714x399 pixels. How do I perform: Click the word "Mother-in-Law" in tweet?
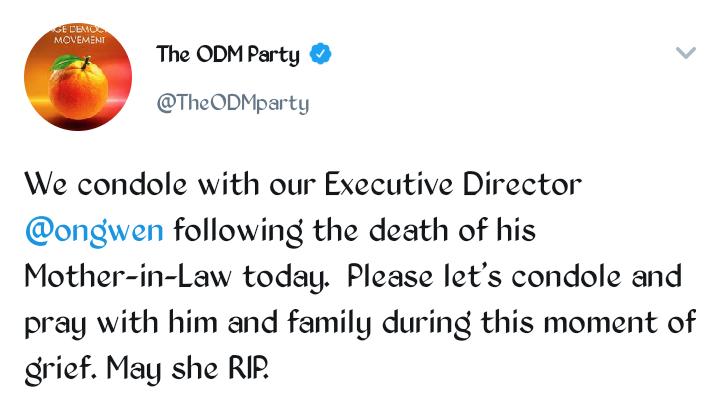tap(128, 276)
